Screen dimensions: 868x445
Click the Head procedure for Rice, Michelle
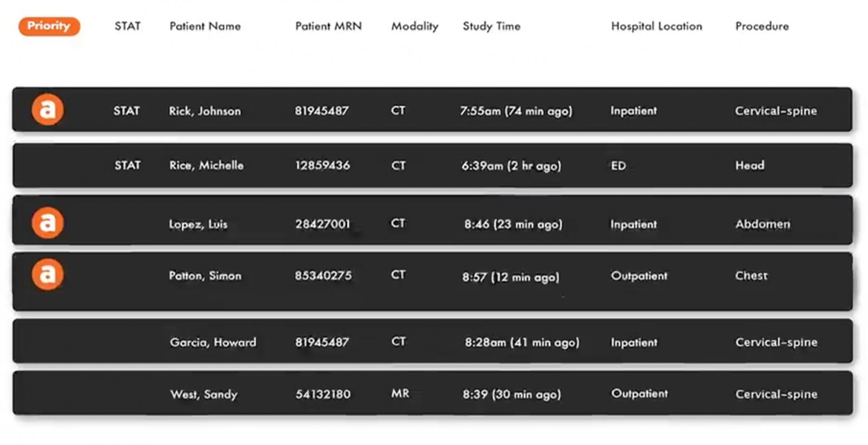point(750,166)
